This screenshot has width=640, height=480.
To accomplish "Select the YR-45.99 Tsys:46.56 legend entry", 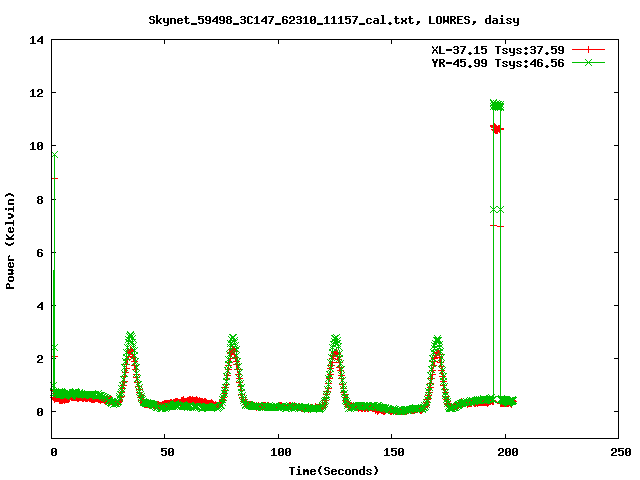I will tap(498, 63).
